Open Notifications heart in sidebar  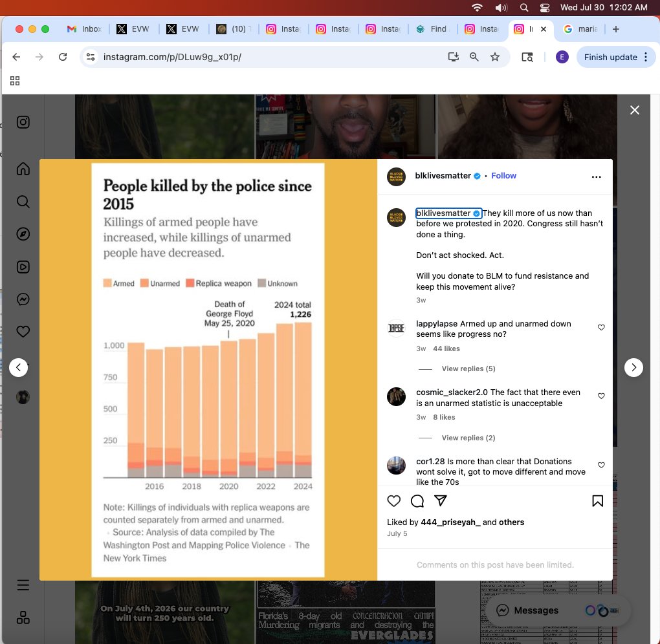[23, 332]
